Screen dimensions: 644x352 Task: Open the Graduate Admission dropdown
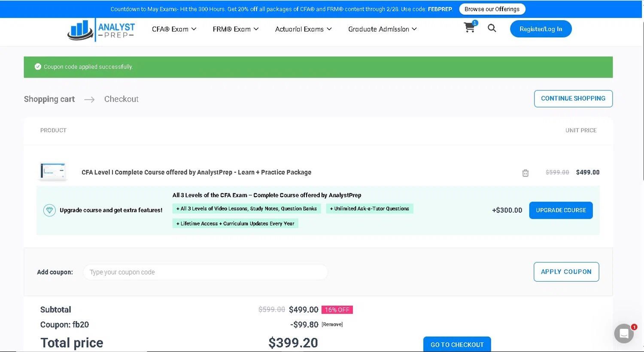pos(382,29)
